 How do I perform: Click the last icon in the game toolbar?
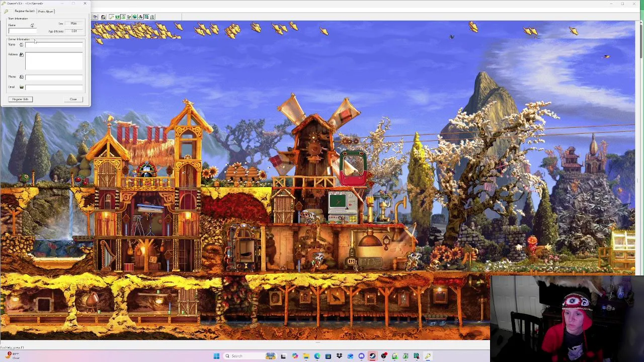click(152, 17)
